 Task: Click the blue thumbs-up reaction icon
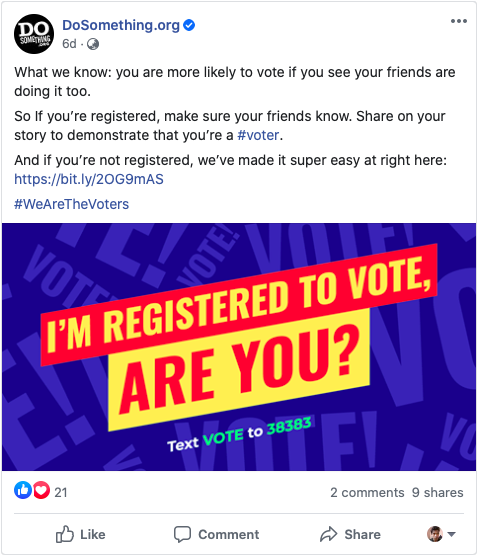pos(23,490)
